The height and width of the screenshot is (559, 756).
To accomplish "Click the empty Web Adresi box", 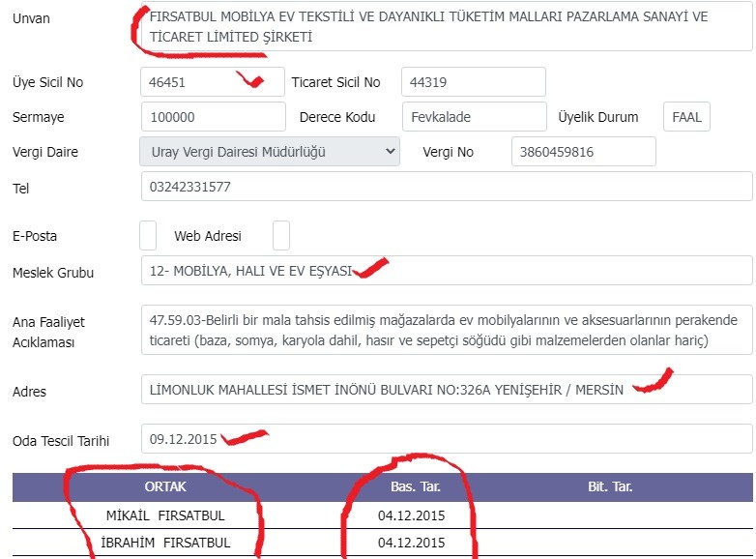I will (x=281, y=235).
